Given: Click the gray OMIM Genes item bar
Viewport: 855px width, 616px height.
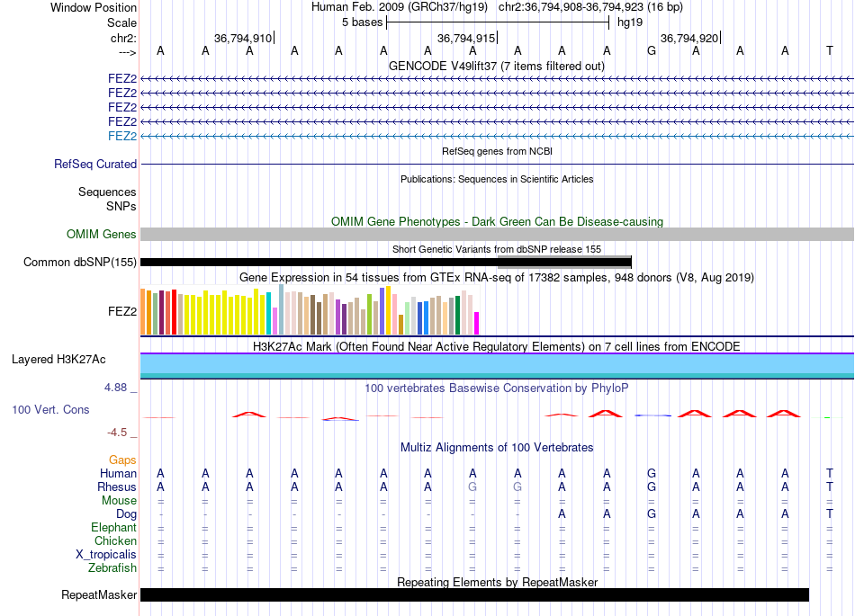Looking at the screenshot, I should [497, 234].
